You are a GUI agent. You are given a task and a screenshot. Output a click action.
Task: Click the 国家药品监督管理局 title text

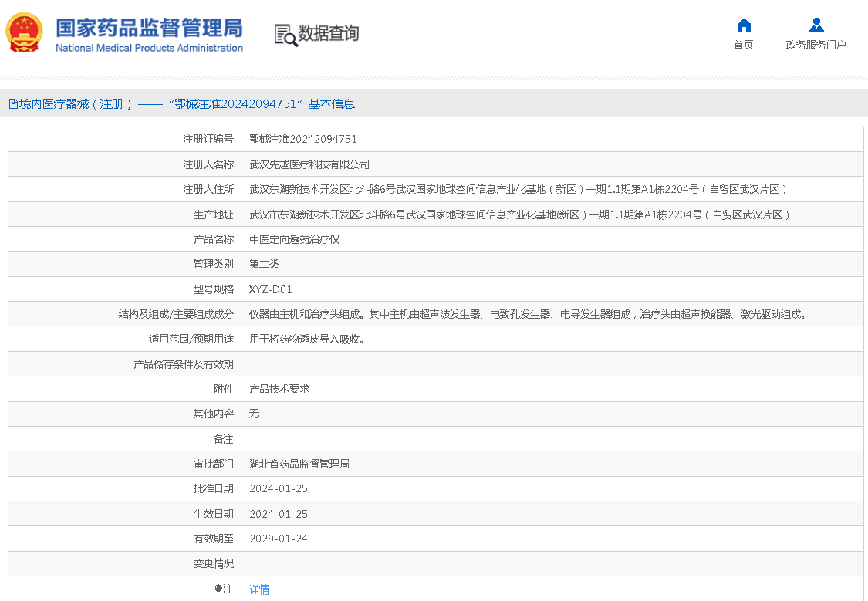point(149,28)
